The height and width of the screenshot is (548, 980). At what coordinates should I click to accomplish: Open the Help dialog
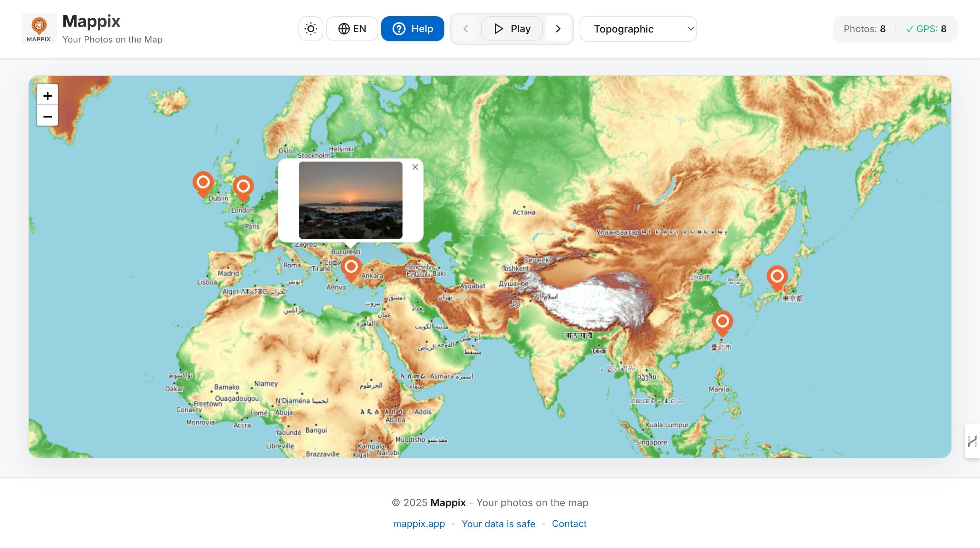413,28
